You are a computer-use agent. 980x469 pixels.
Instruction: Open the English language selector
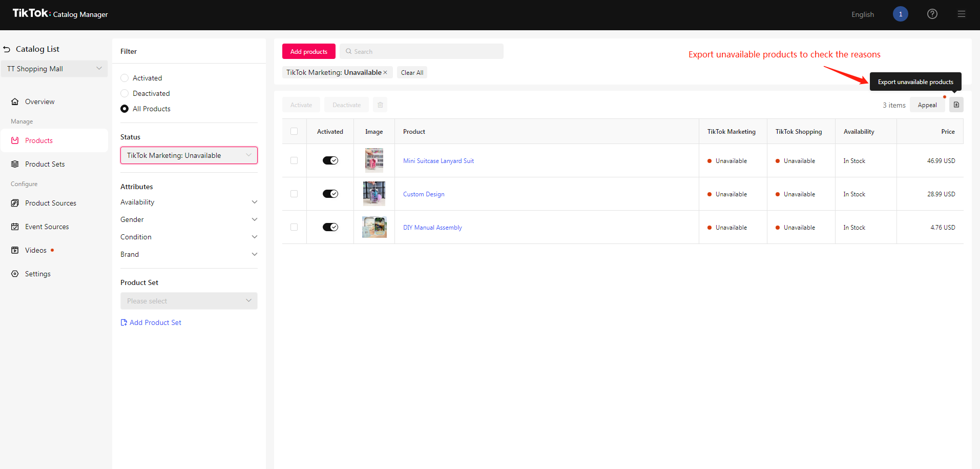tap(863, 14)
